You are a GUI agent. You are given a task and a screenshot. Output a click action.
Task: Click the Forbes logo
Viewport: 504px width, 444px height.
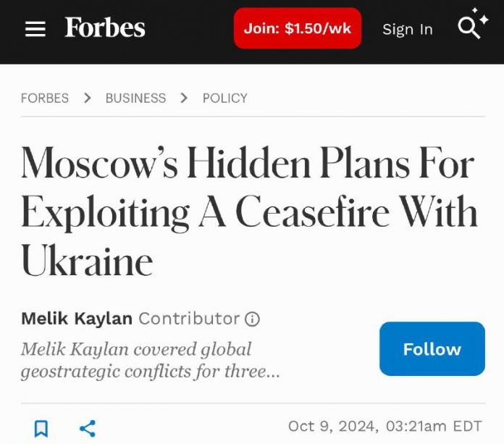(x=105, y=28)
